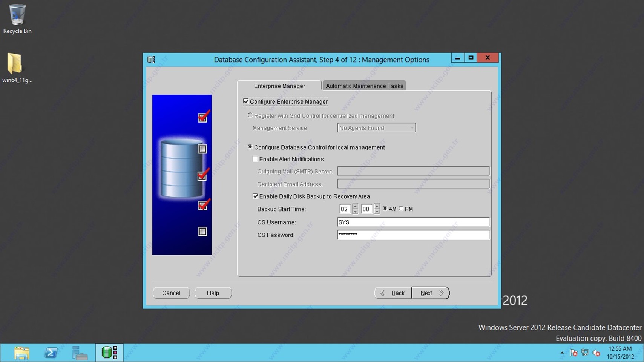The height and width of the screenshot is (362, 644).
Task: Increase the backup hour stepper
Action: pos(355,206)
